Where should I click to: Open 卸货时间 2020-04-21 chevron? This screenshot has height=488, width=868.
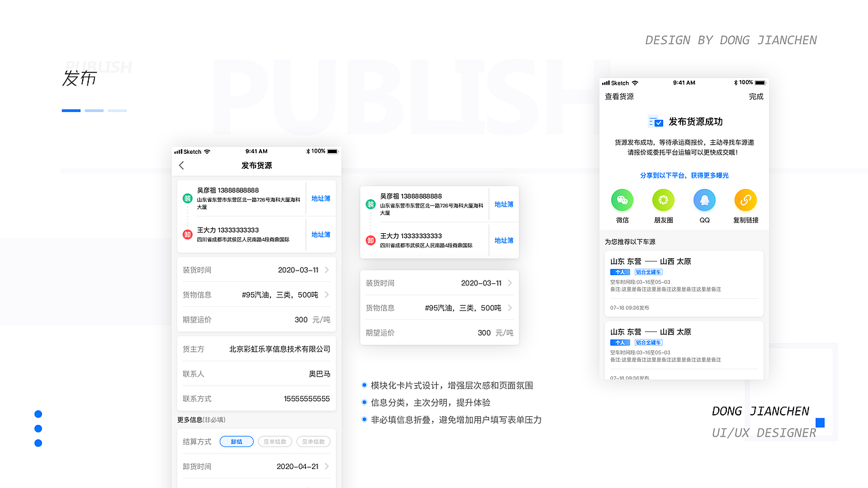coord(326,466)
